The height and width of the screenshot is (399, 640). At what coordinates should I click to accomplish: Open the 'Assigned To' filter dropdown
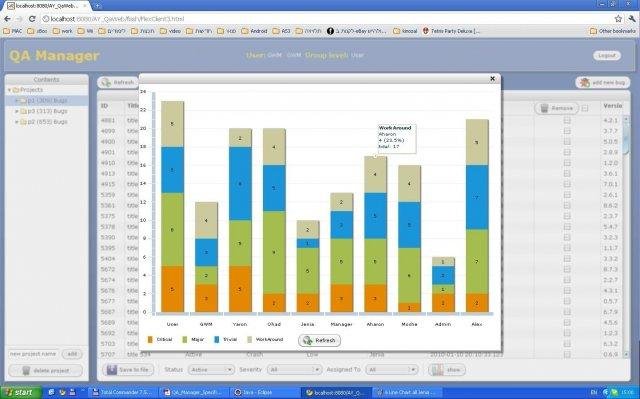(392, 370)
